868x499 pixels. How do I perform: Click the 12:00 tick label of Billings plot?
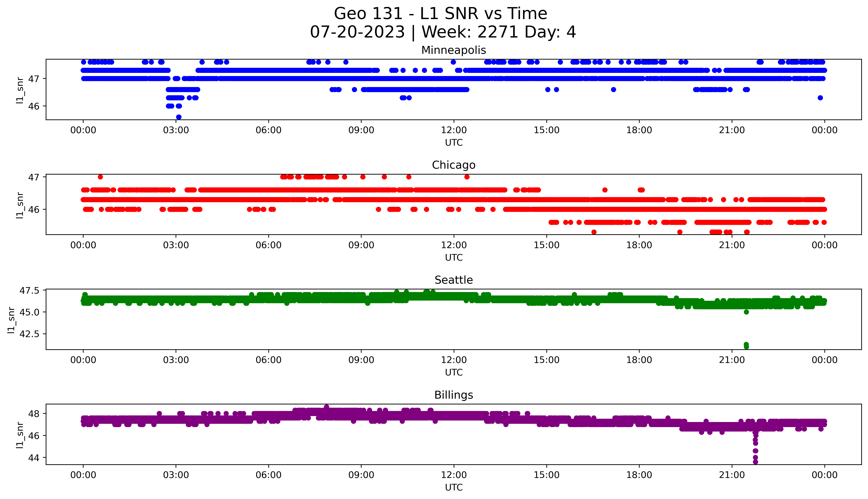pyautogui.click(x=454, y=475)
